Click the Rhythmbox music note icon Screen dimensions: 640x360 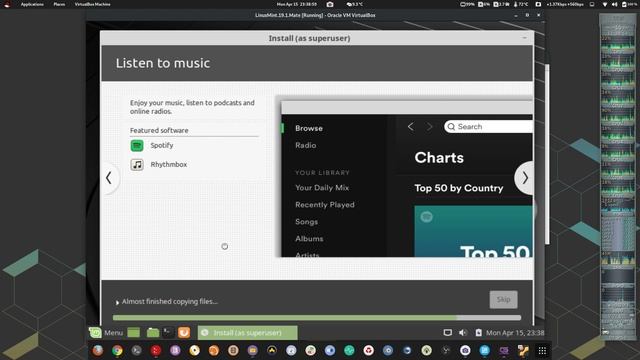coord(137,164)
